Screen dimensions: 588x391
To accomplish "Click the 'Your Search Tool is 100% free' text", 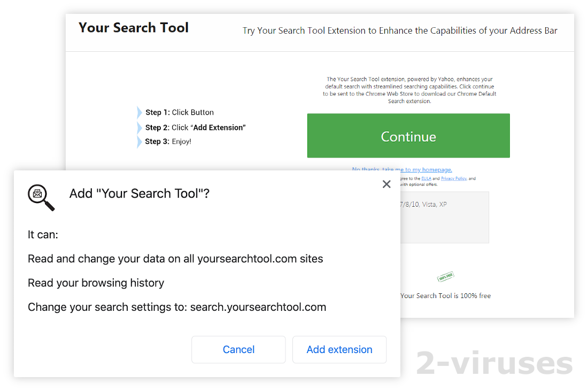I will click(445, 295).
